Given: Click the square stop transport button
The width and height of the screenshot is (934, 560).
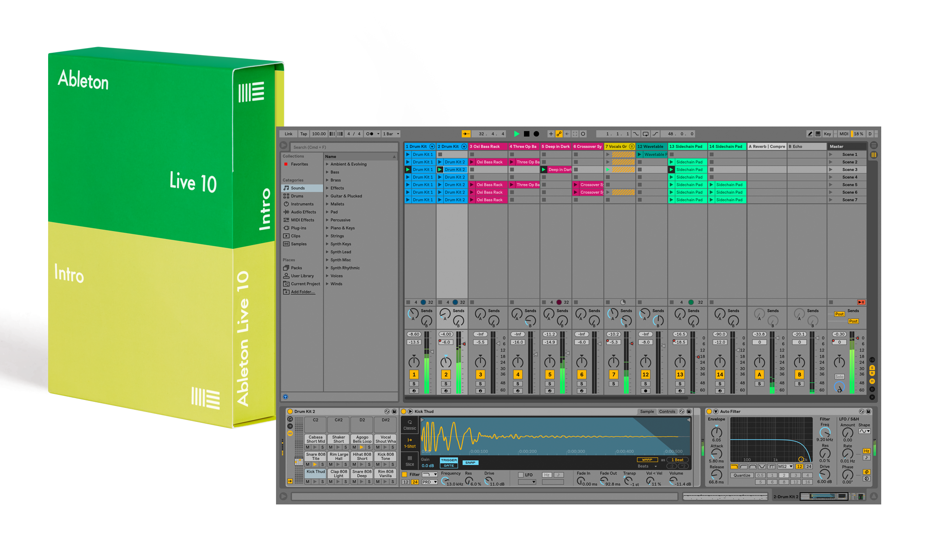Looking at the screenshot, I should point(527,134).
